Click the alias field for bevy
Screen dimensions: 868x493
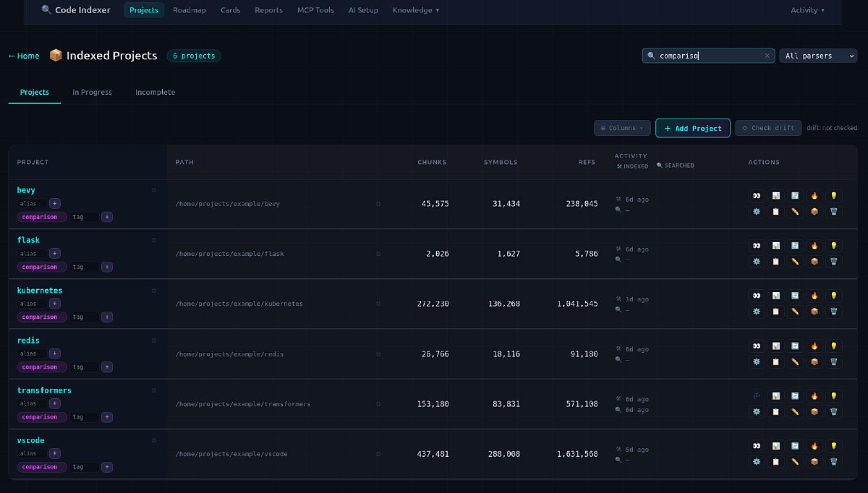[32, 204]
